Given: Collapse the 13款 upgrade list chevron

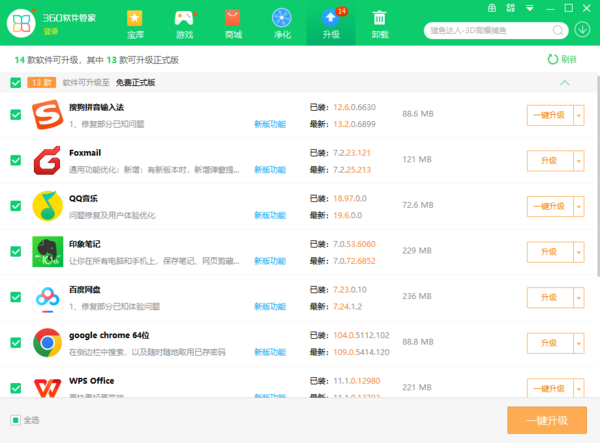Looking at the screenshot, I should (x=565, y=83).
